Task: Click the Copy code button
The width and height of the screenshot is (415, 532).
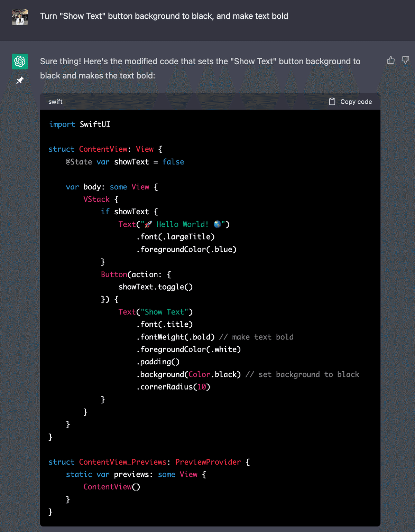Action: [350, 102]
